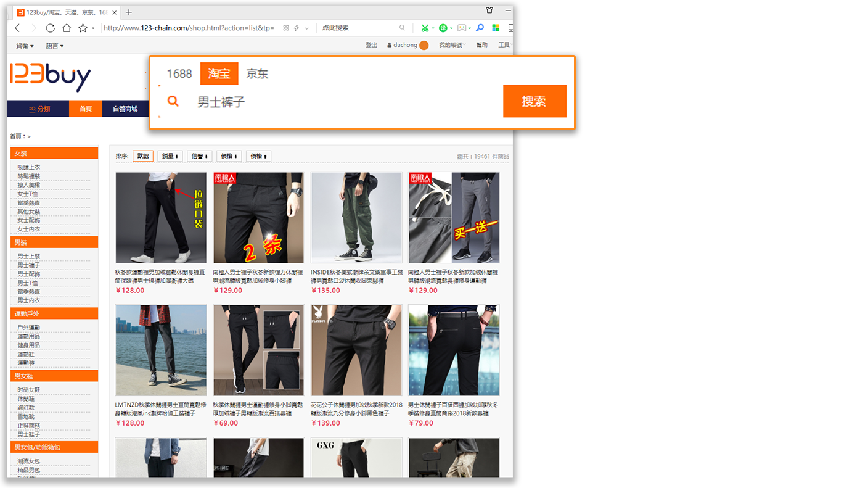868x488 pixels.
Task: Go to browser home page icon
Action: (67, 28)
